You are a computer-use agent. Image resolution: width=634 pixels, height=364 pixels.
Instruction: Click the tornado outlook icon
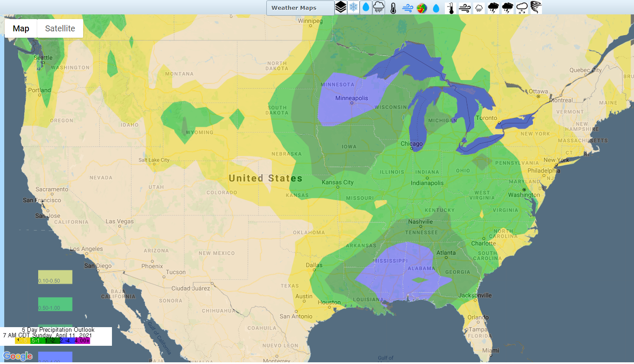coord(536,8)
